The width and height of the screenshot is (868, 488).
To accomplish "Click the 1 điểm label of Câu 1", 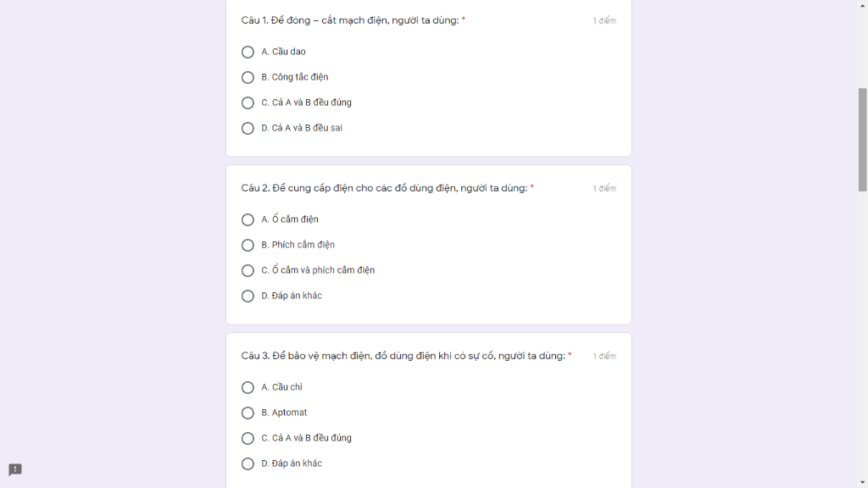I will coord(604,20).
